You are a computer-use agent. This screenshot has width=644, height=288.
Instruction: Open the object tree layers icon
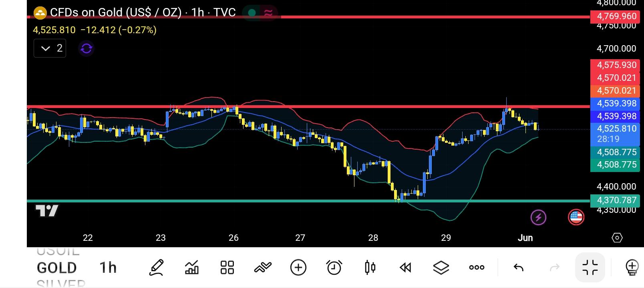pos(441,267)
